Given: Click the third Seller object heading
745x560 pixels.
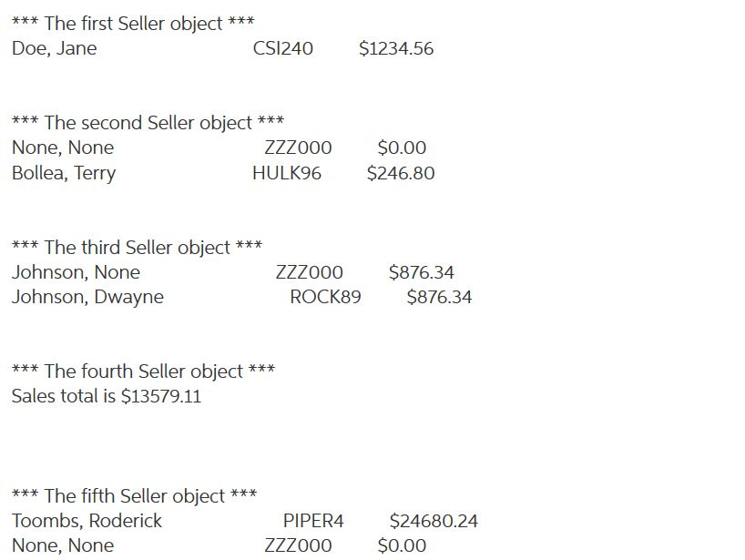Looking at the screenshot, I should 137,247.
